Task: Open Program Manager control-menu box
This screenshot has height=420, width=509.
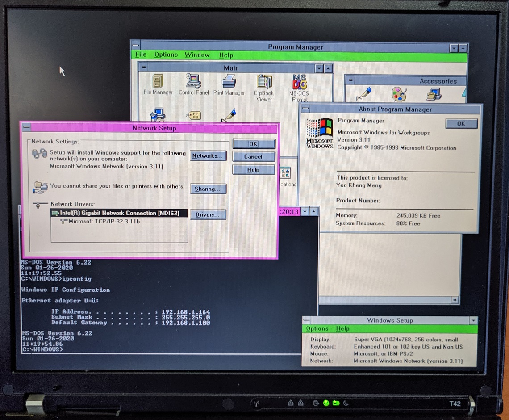Action: click(136, 45)
